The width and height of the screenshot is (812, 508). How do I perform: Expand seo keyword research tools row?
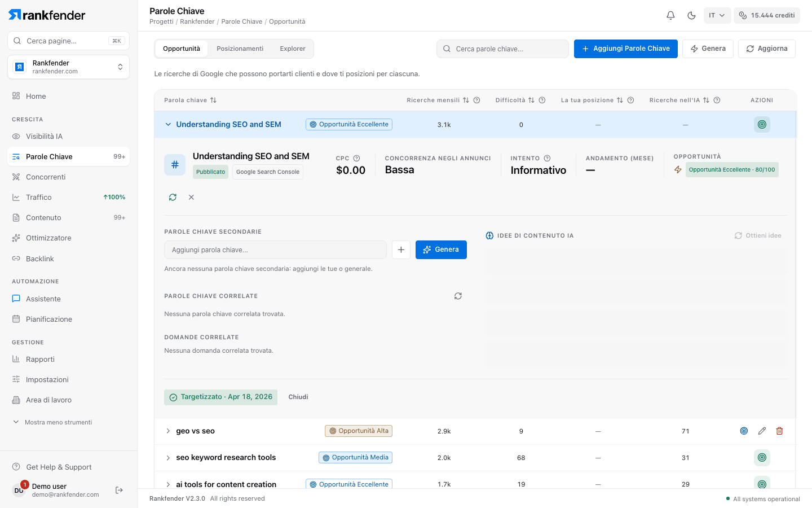point(168,458)
